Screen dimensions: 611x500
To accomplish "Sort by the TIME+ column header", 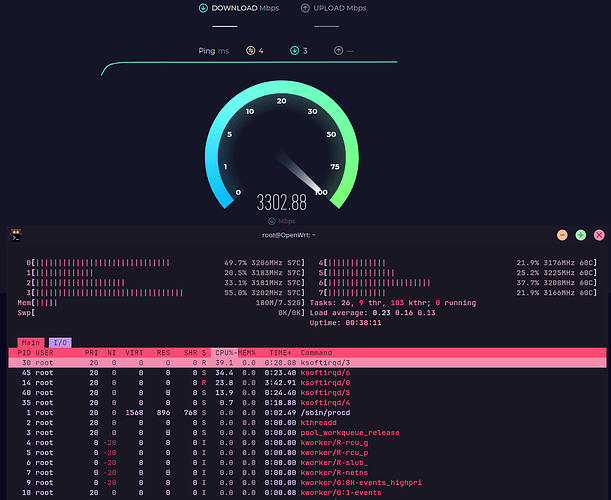I will (280, 353).
